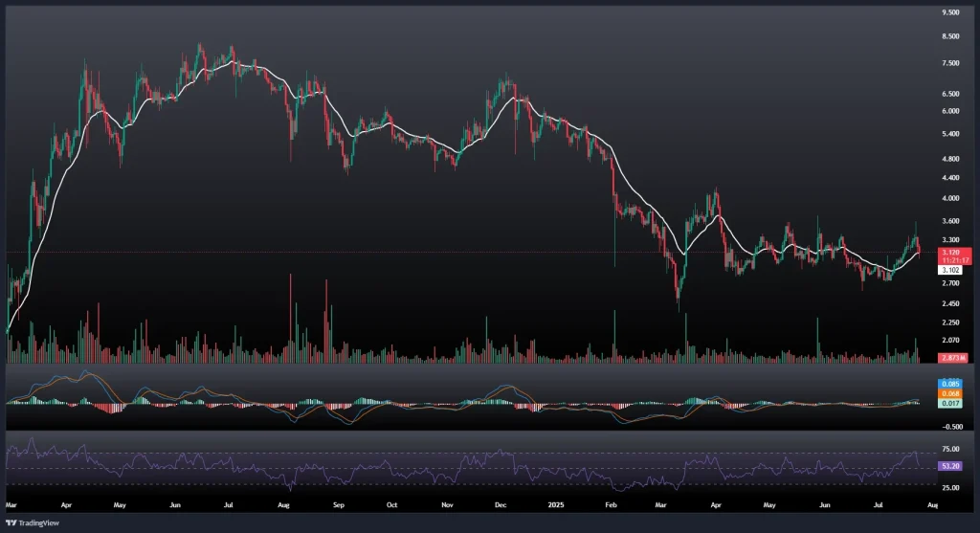Click the red 2.873M volume label
980x533 pixels.
point(953,358)
